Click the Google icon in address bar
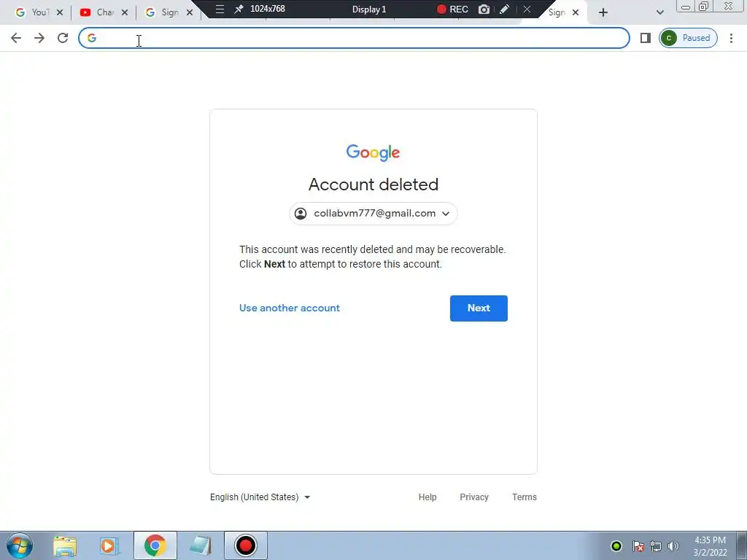 tap(92, 38)
